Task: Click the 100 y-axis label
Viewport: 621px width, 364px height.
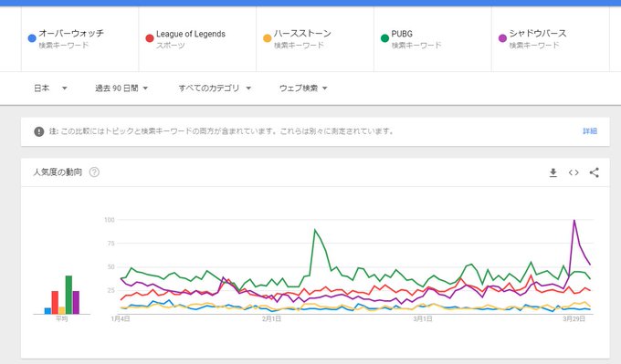Action: pyautogui.click(x=110, y=220)
